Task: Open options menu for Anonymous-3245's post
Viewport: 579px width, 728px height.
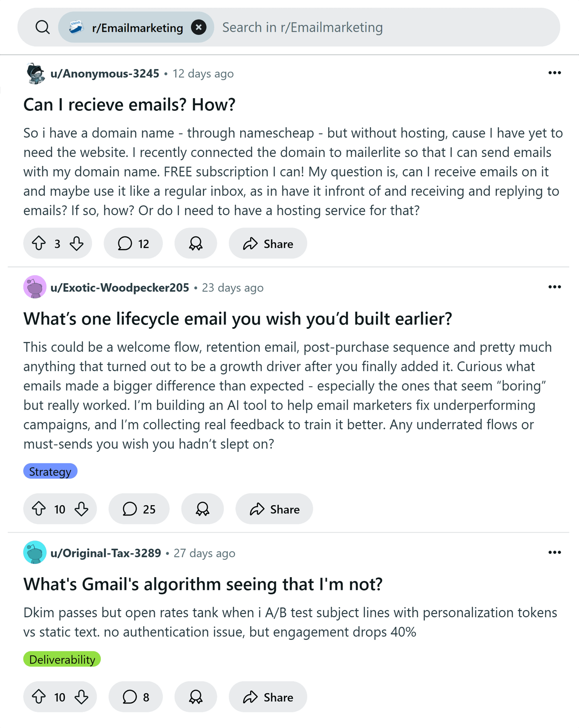Action: tap(554, 73)
